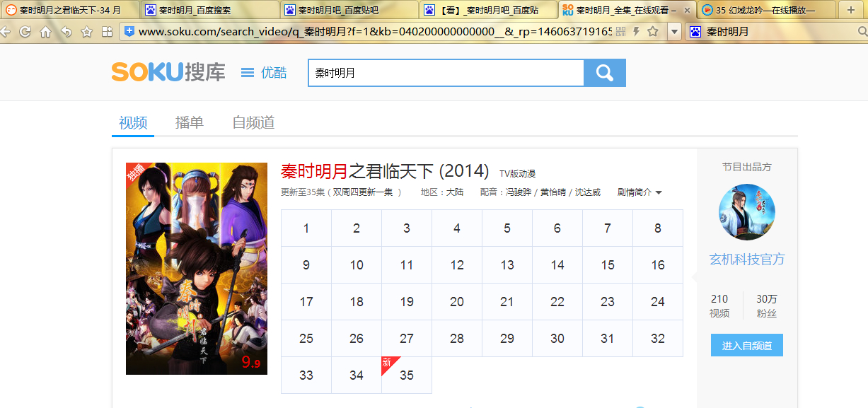Select the 视频 results tab

click(x=133, y=122)
